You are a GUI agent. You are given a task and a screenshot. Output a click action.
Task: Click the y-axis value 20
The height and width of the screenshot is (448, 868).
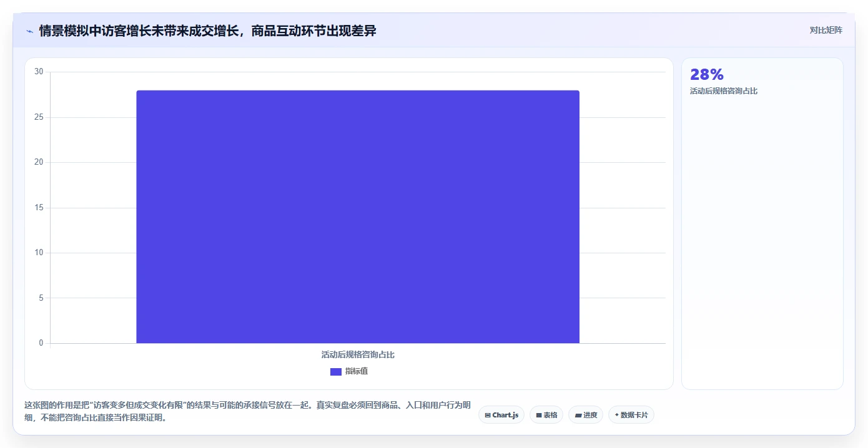pyautogui.click(x=39, y=162)
